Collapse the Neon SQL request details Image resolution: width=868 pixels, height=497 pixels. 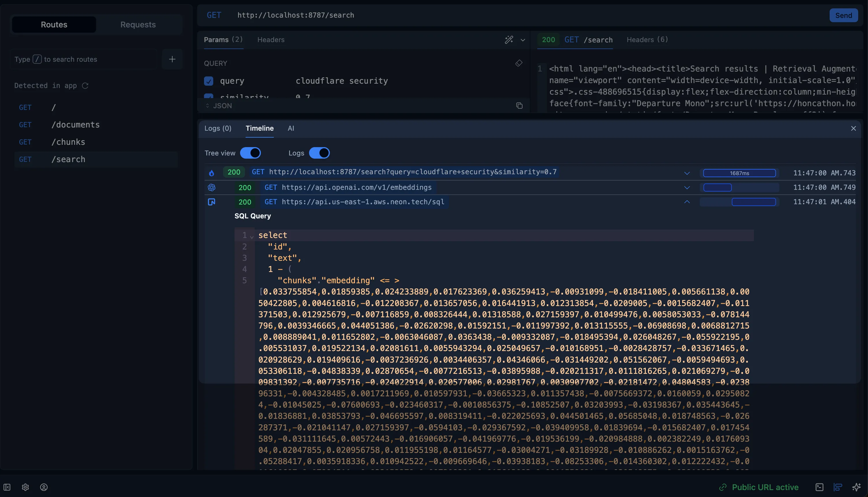tap(687, 202)
